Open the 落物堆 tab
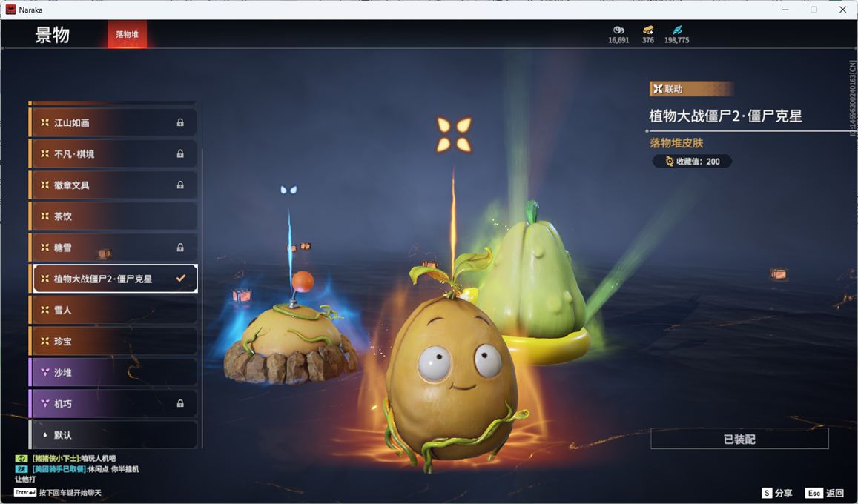858x504 pixels. coord(127,34)
